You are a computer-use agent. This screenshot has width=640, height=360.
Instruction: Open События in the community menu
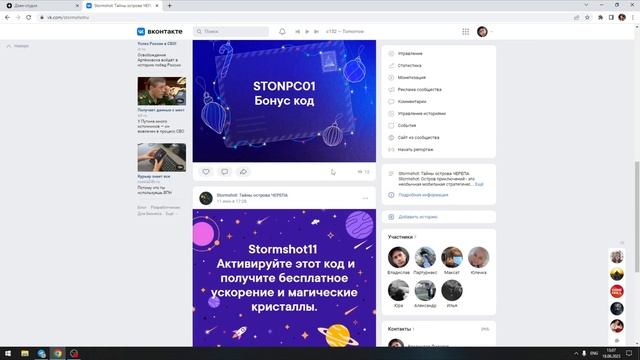(x=407, y=126)
